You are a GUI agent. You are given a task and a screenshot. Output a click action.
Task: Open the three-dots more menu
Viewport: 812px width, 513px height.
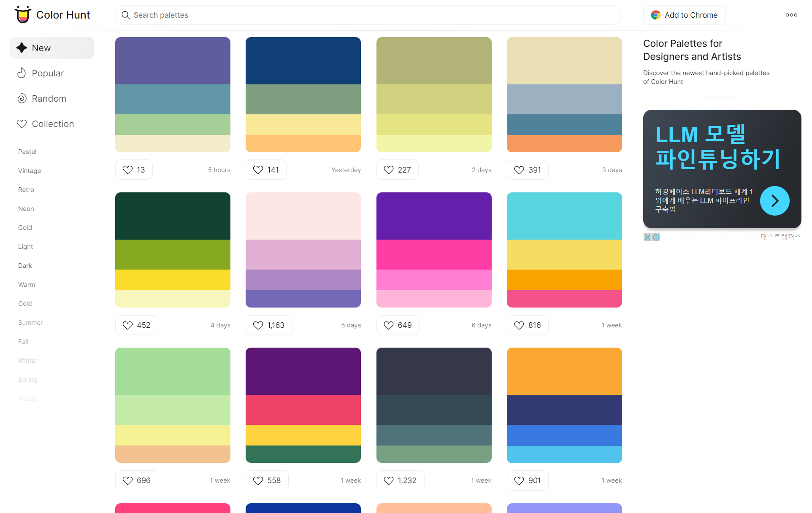pyautogui.click(x=791, y=15)
